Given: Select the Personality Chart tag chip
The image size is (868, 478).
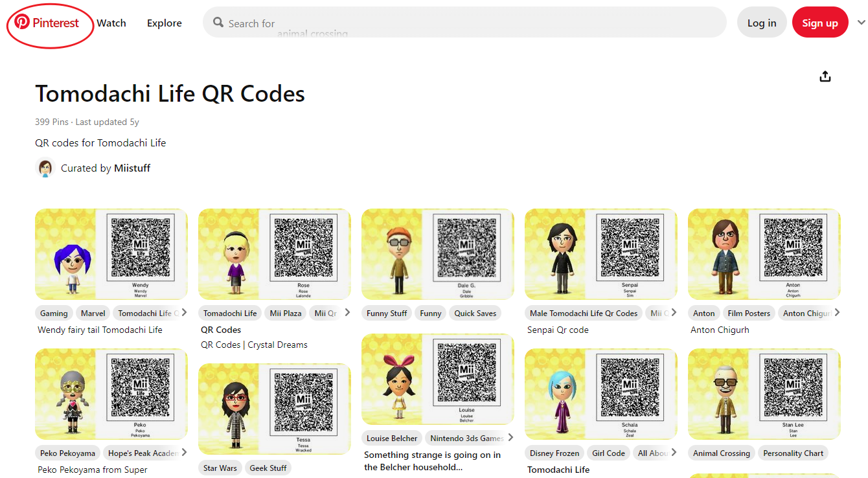Looking at the screenshot, I should tap(794, 453).
